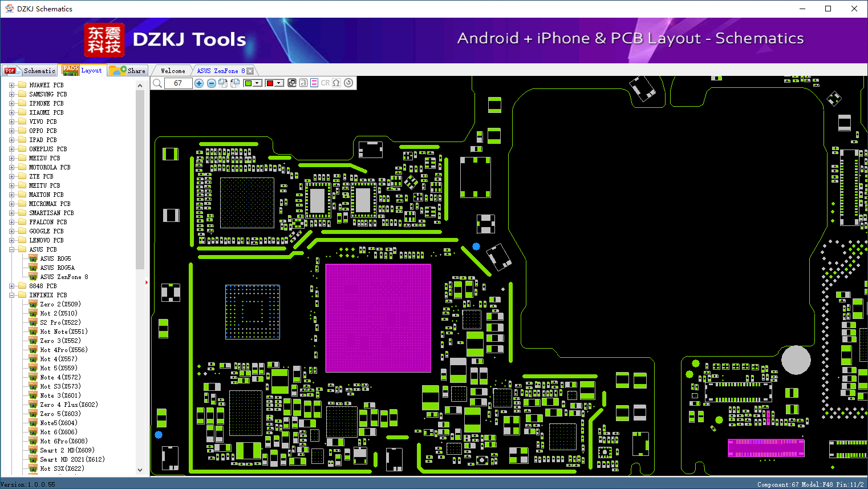Screen dimensions: 868x489
Task: Open the Share tab
Action: pyautogui.click(x=128, y=71)
